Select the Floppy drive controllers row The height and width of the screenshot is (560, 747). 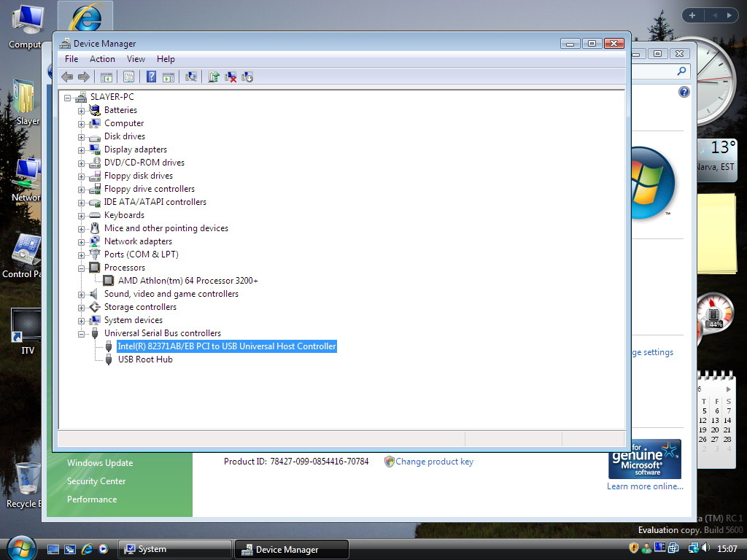tap(149, 189)
